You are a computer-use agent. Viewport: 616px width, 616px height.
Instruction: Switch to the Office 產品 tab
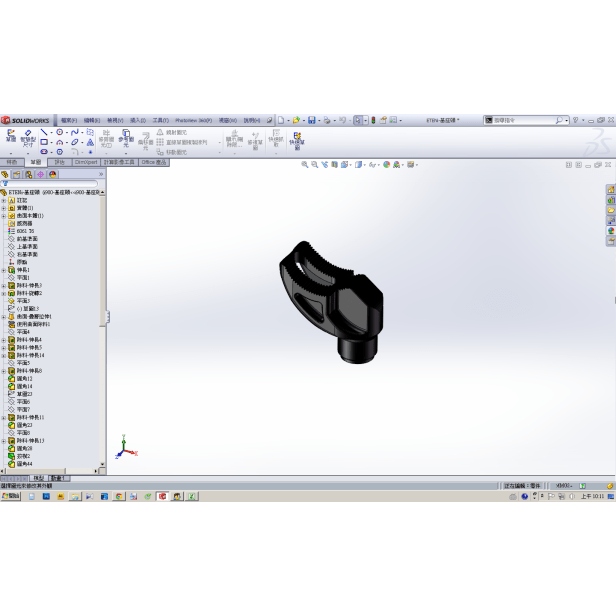[x=155, y=161]
